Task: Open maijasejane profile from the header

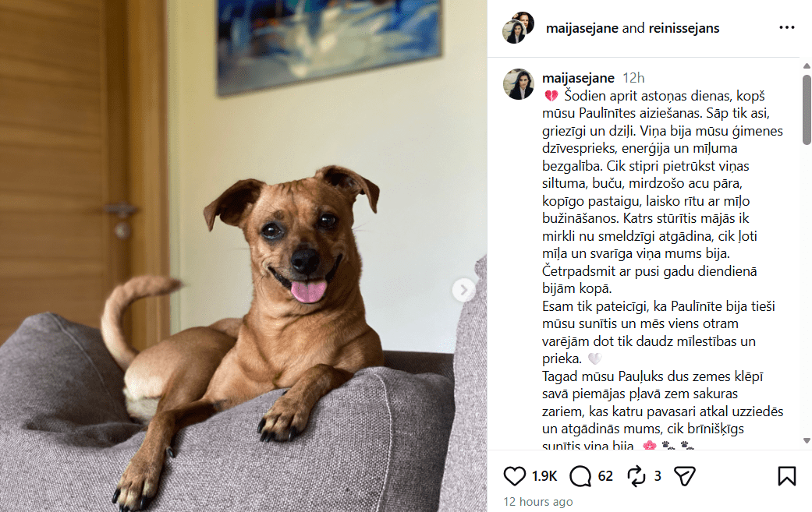Action: [x=582, y=28]
